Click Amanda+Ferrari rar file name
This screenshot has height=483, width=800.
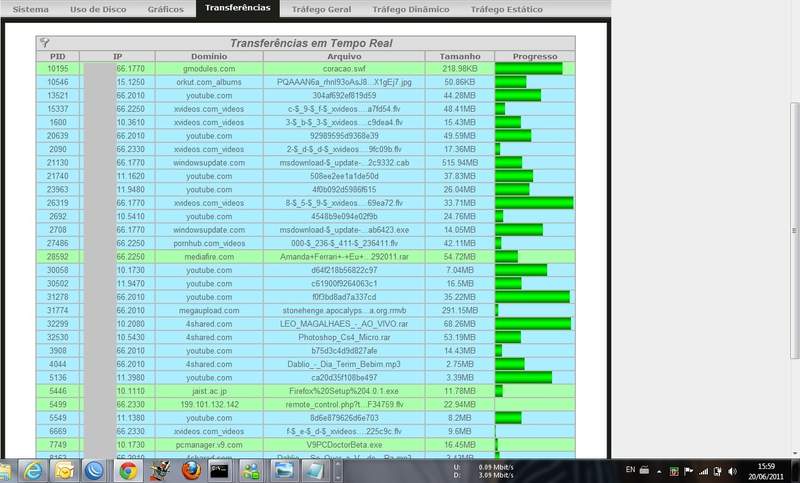[x=344, y=257]
